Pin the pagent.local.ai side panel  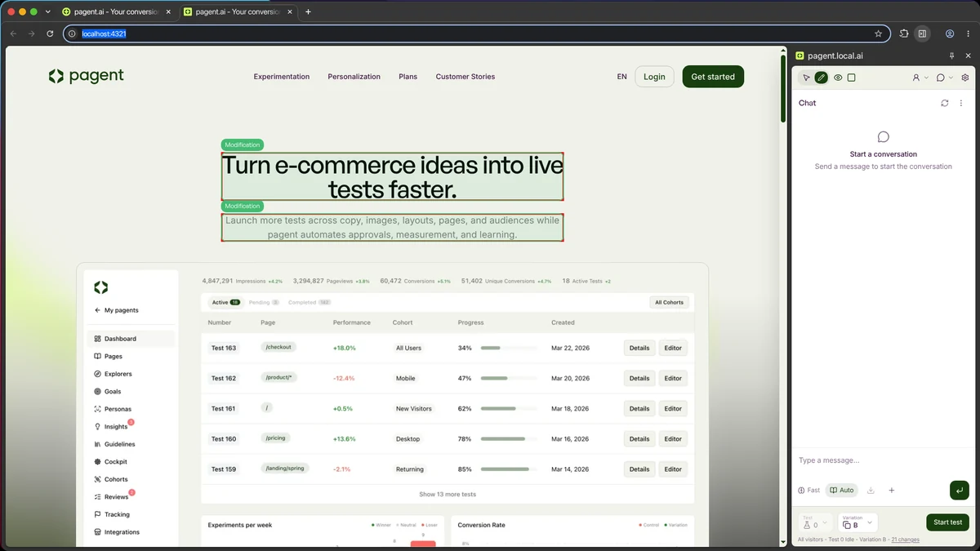[951, 56]
